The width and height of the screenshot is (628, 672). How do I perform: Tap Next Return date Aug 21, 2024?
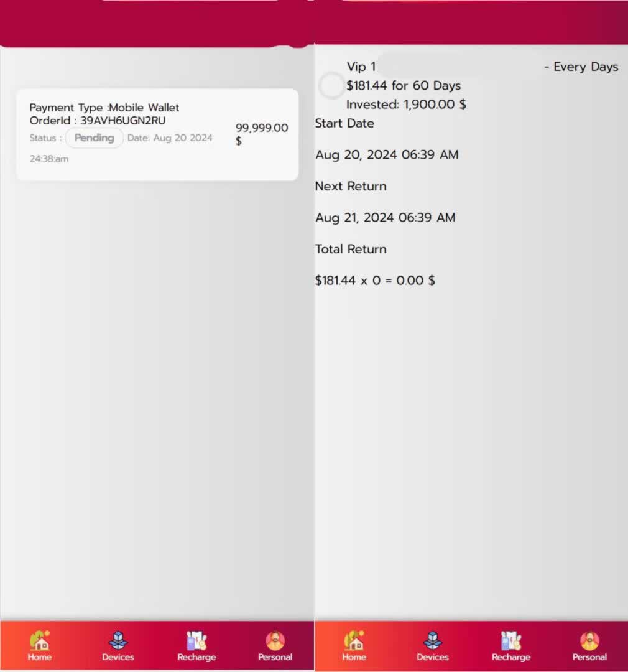click(385, 218)
